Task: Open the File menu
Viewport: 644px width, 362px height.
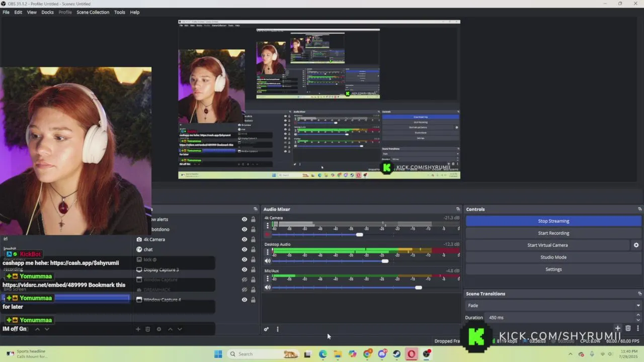Action: click(6, 12)
